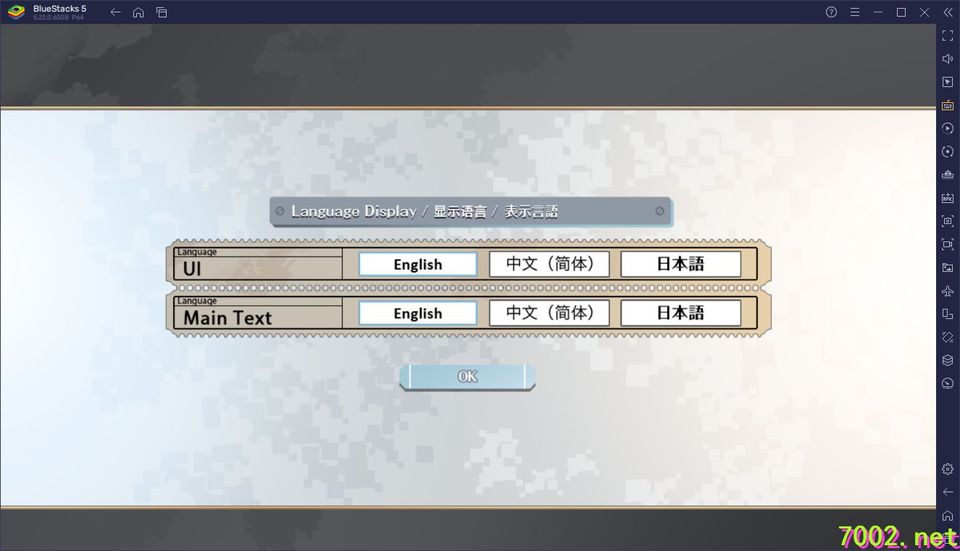Open the multi-instance tabs icon
The height and width of the screenshot is (551, 960).
tap(162, 12)
